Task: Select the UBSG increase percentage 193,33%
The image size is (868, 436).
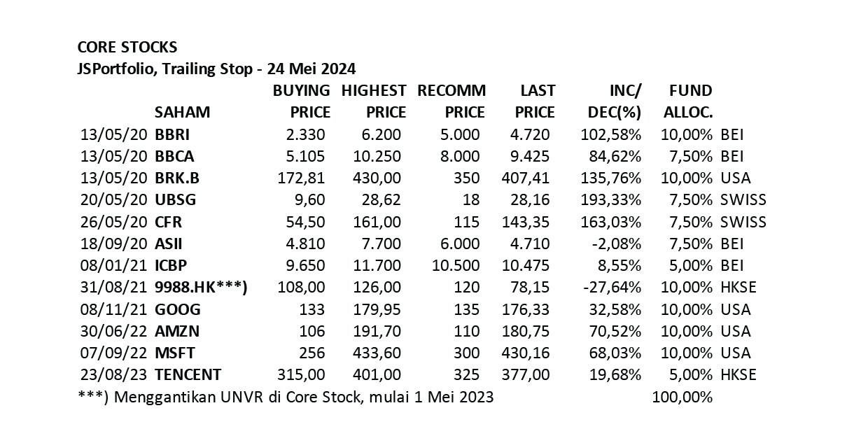Action: point(611,199)
